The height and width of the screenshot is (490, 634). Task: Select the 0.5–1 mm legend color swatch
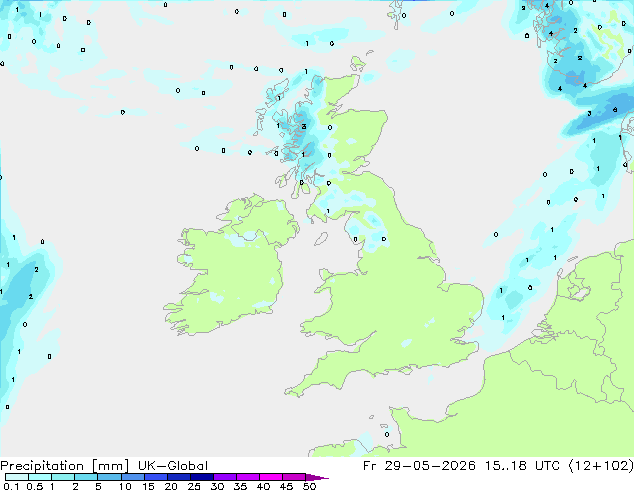pos(40,477)
